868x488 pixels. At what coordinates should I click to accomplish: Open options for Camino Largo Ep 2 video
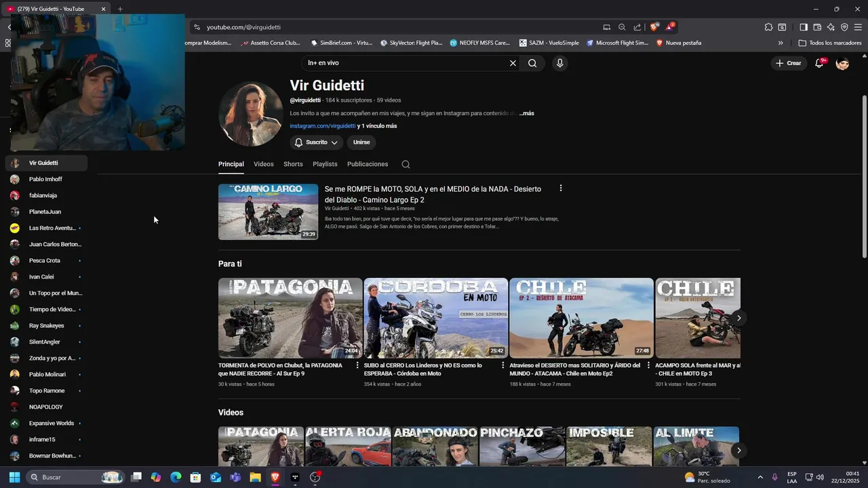(560, 188)
